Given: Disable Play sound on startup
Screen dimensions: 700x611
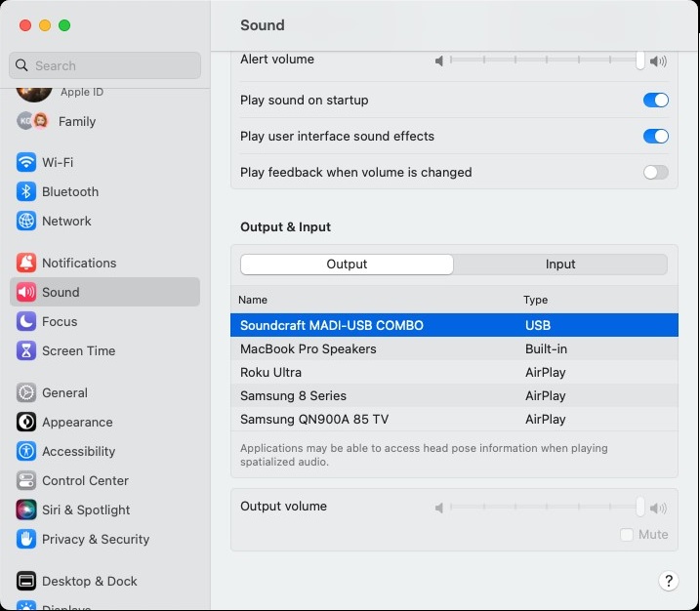Looking at the screenshot, I should point(655,101).
